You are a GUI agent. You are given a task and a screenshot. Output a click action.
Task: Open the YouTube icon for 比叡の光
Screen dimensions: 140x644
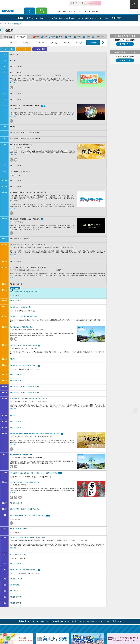click(x=16, y=160)
